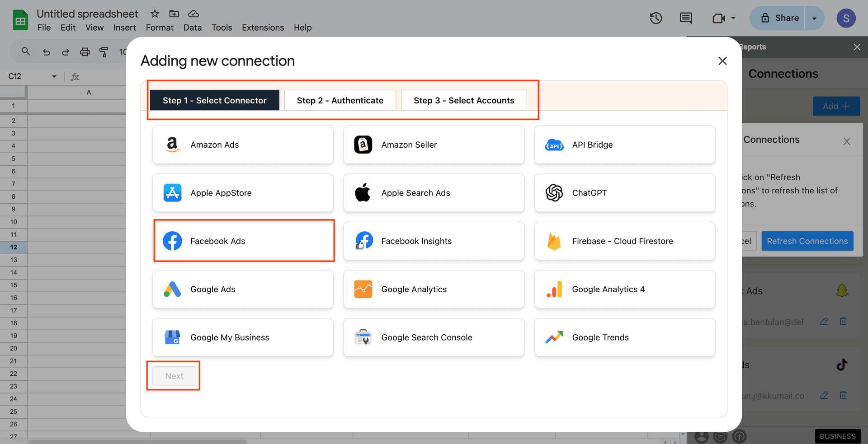Viewport: 868px width, 444px height.
Task: Click the cloud save status icon
Action: pyautogui.click(x=193, y=14)
